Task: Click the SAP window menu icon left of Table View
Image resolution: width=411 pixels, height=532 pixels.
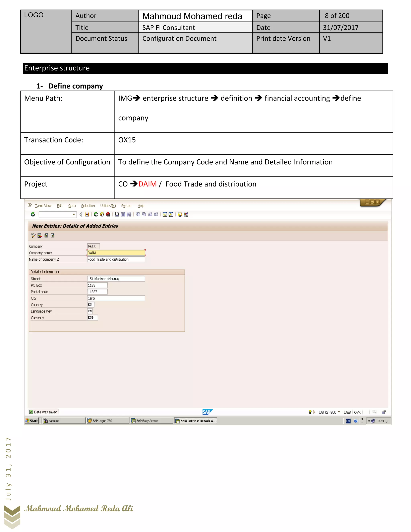Action: (x=30, y=205)
